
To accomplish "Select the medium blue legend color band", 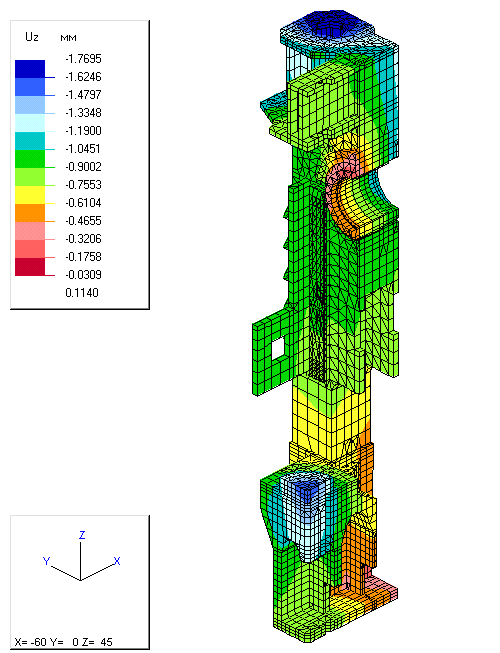I will (30, 87).
